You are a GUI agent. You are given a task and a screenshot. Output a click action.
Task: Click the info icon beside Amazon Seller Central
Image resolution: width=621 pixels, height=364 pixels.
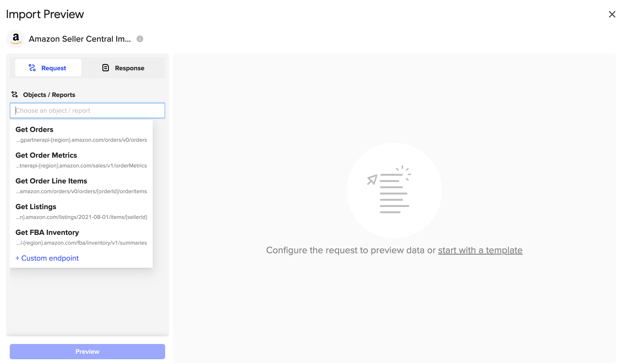click(x=140, y=39)
